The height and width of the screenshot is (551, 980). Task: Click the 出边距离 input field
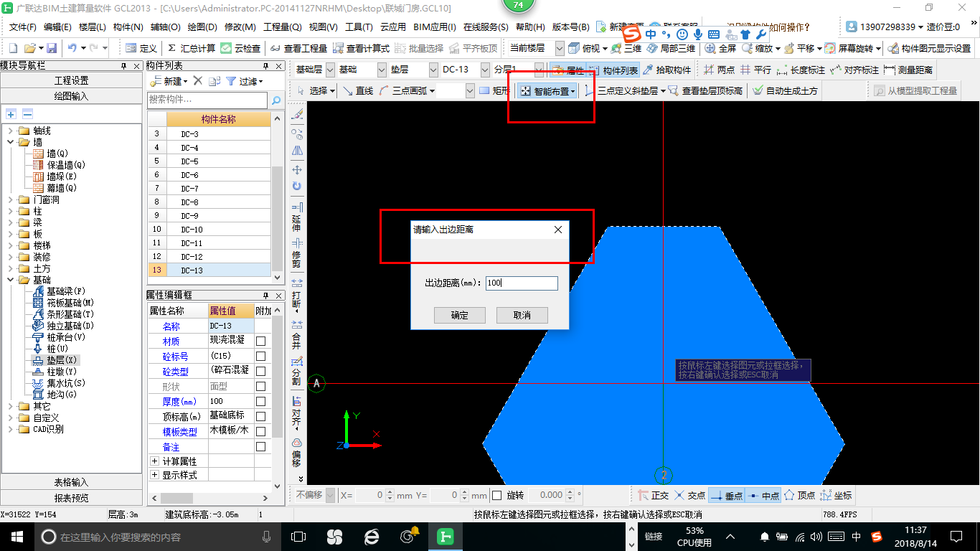pos(522,283)
